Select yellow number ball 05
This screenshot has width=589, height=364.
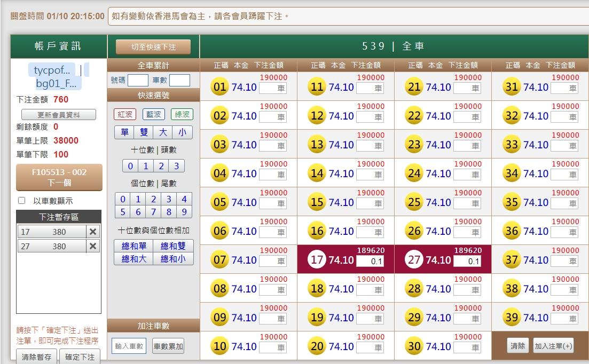220,202
